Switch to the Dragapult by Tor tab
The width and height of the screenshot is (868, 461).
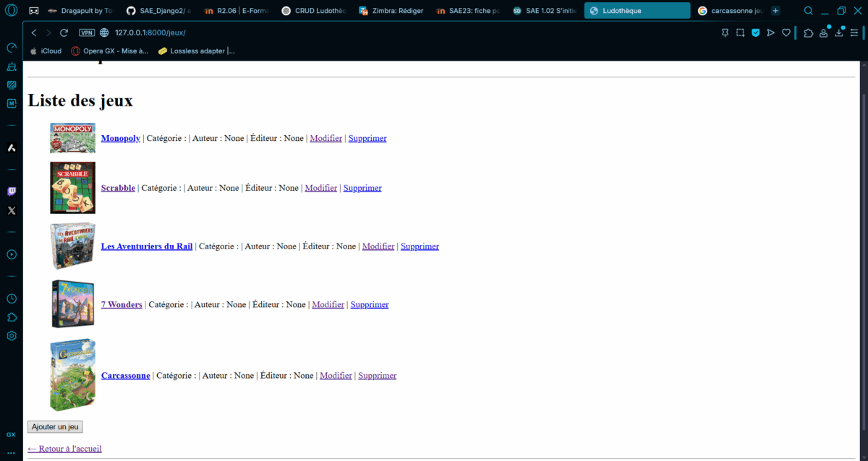point(80,11)
